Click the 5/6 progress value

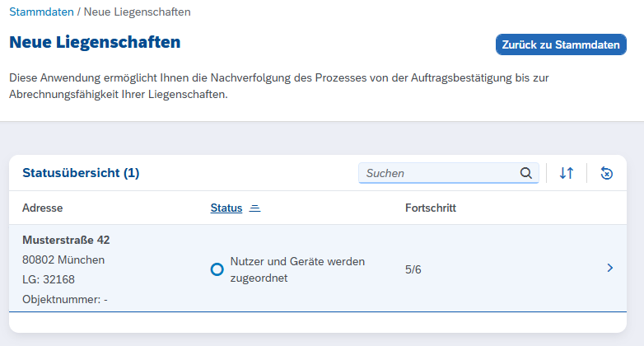coord(413,269)
